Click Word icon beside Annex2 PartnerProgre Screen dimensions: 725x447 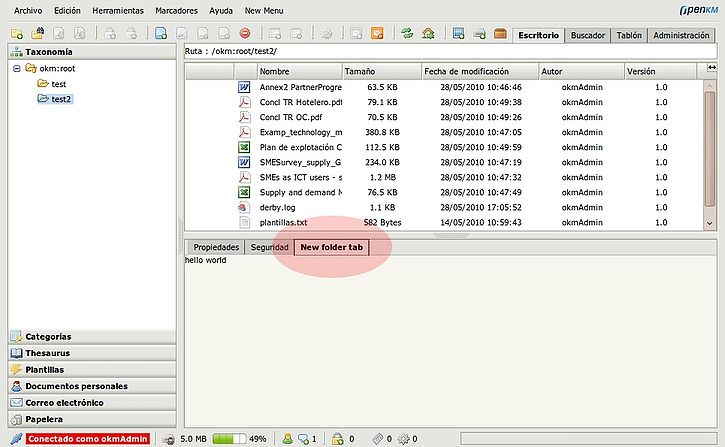244,87
